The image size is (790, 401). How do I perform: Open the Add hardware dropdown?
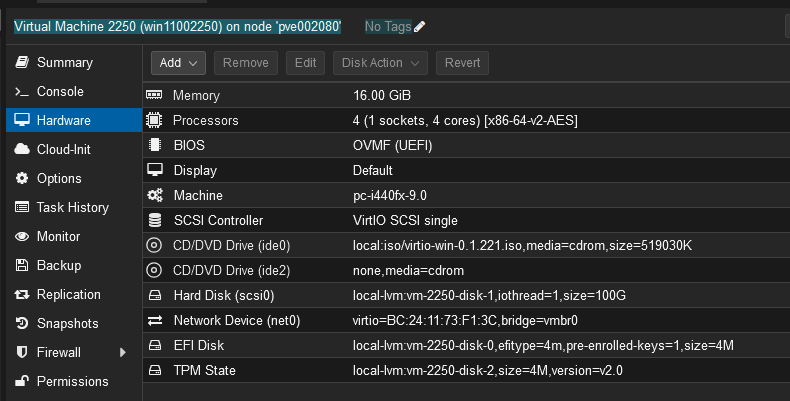pos(178,62)
